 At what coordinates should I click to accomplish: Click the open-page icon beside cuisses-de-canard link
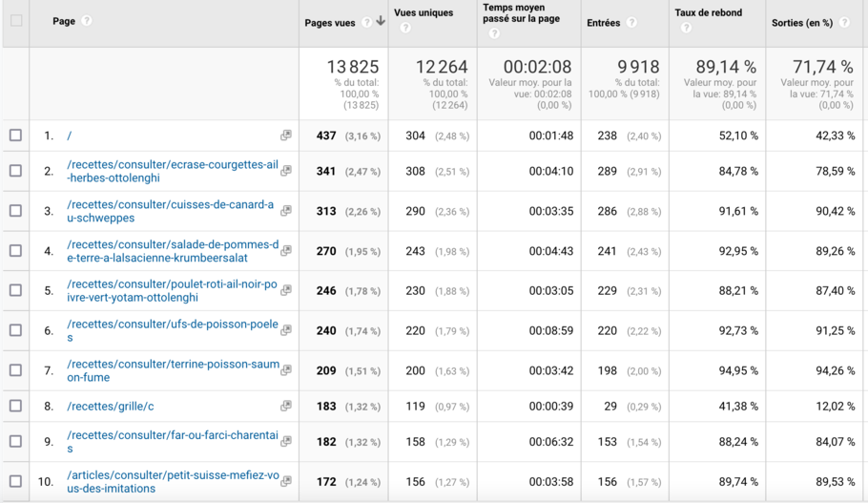point(285,211)
